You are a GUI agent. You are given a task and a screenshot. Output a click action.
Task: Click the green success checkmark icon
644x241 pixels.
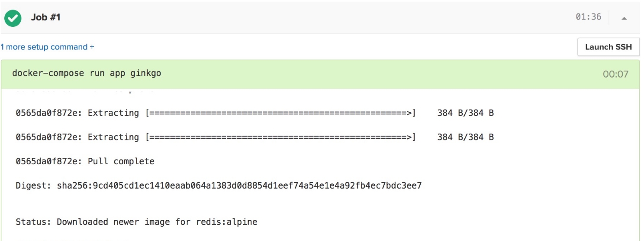[13, 18]
